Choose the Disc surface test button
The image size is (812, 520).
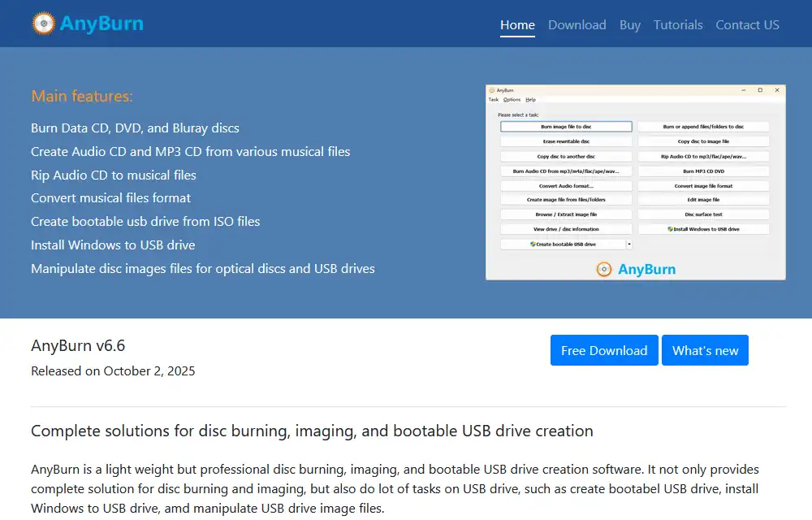click(x=703, y=214)
